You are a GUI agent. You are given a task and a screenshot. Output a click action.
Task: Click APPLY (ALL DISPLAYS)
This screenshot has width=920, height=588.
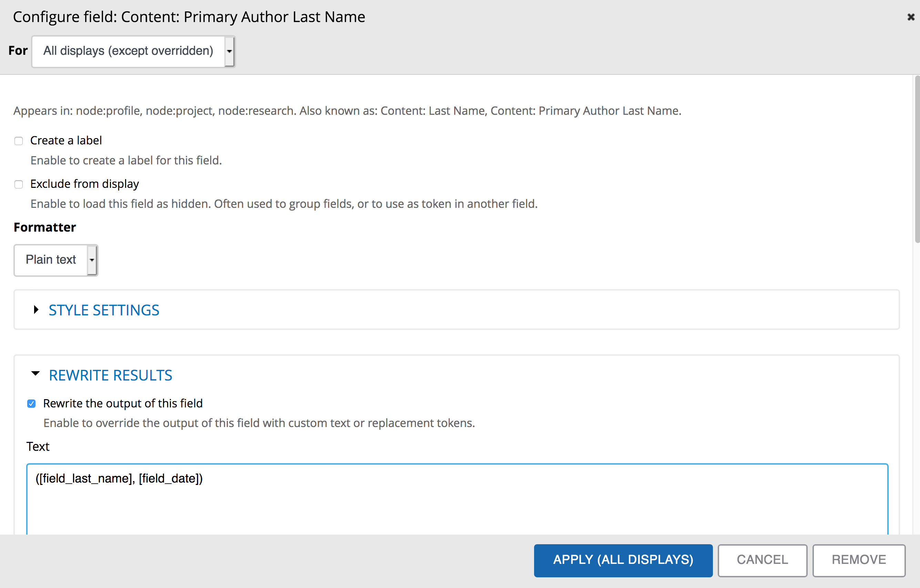click(623, 560)
